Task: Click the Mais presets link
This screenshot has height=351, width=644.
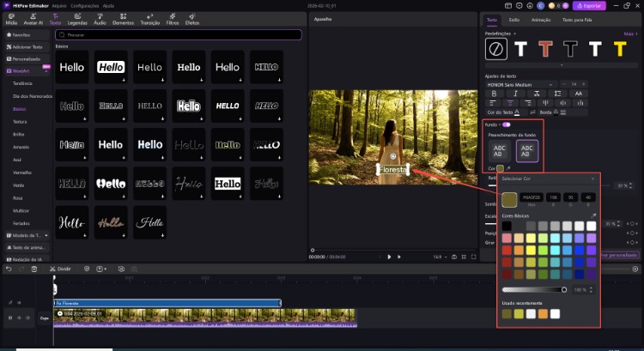Action: point(629,33)
